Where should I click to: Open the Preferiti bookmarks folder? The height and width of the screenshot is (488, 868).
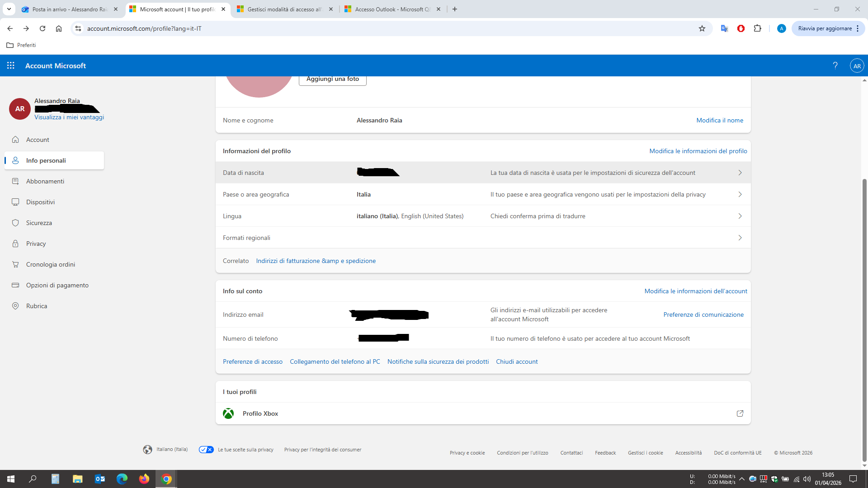[21, 45]
